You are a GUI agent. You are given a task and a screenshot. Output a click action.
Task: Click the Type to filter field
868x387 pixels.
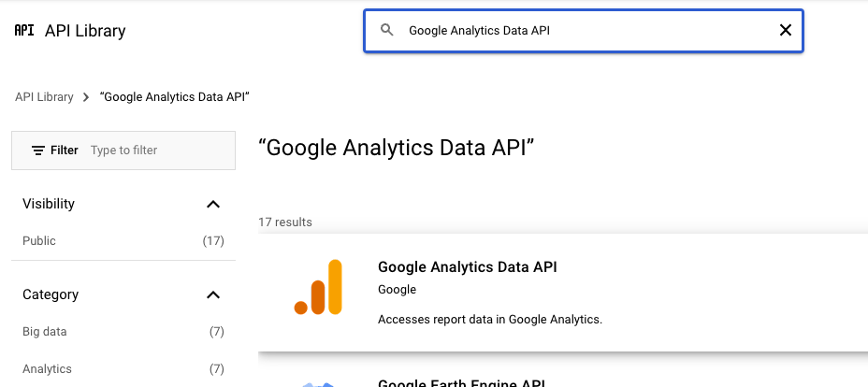click(154, 150)
